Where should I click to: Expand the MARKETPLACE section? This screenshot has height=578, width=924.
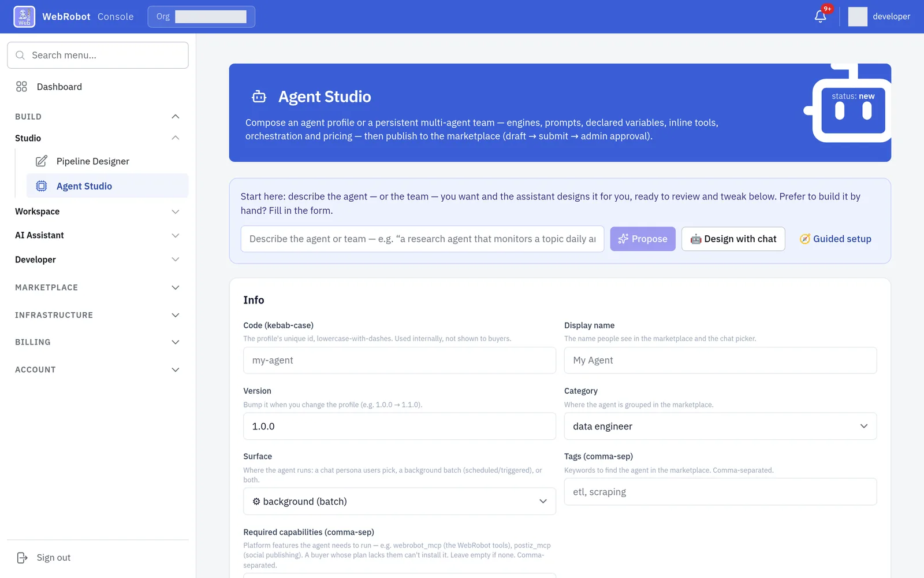click(176, 287)
